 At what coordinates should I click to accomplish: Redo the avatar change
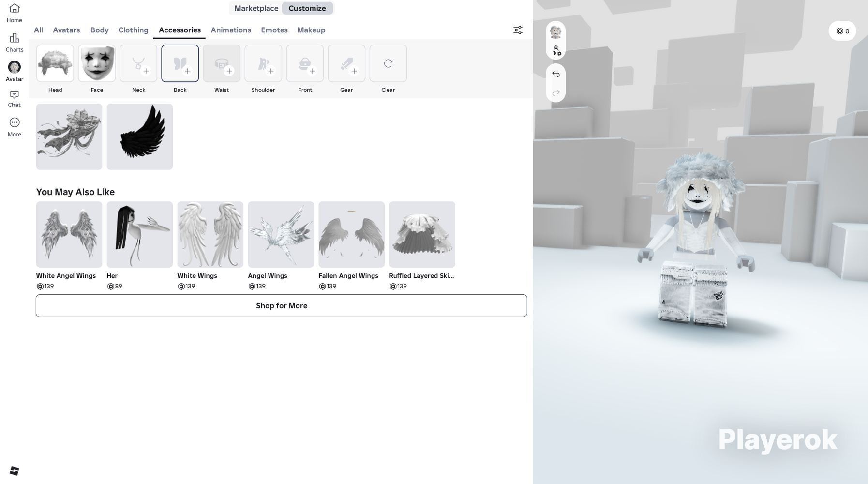pos(556,92)
